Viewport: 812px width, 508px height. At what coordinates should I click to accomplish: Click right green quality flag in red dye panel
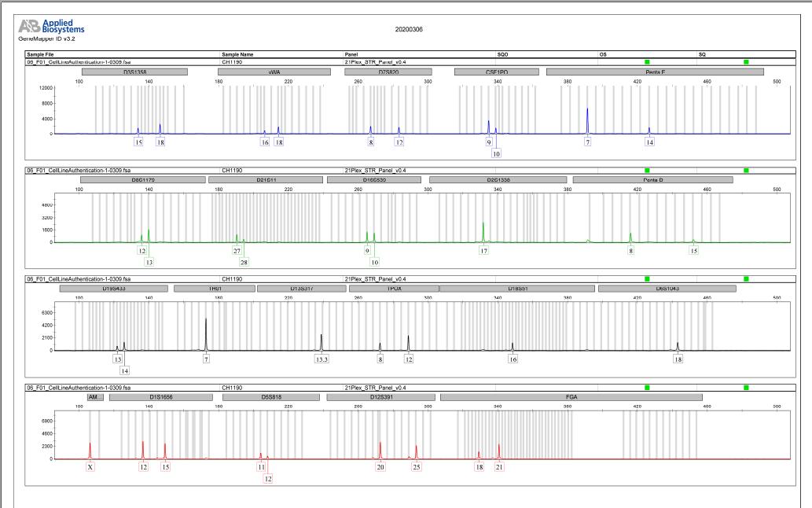coord(746,388)
